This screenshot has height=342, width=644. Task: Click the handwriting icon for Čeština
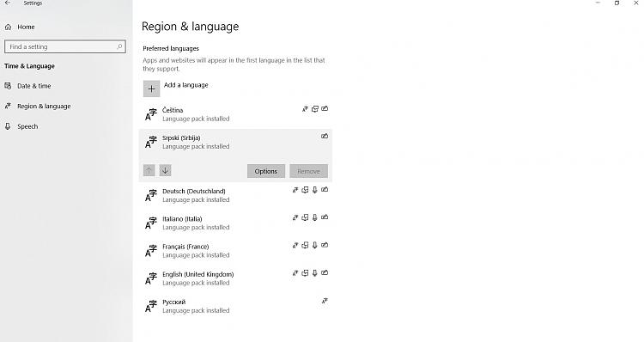point(325,109)
